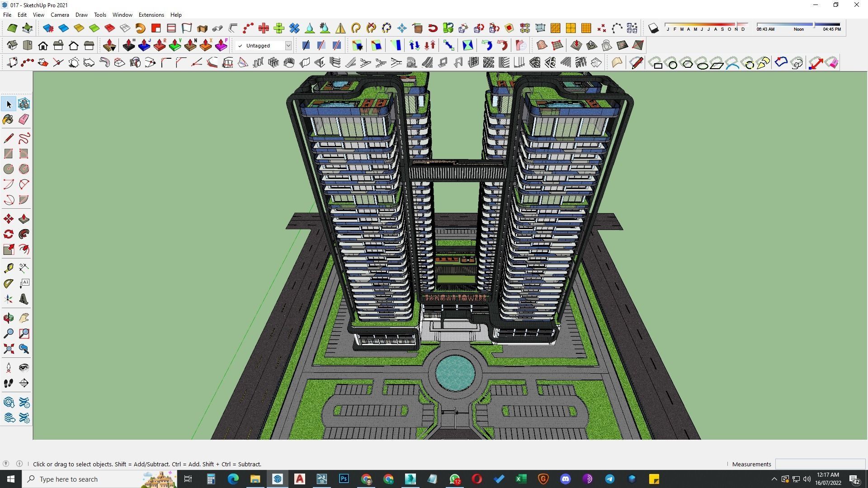
Task: Click the Measurements input box
Action: pos(820,464)
